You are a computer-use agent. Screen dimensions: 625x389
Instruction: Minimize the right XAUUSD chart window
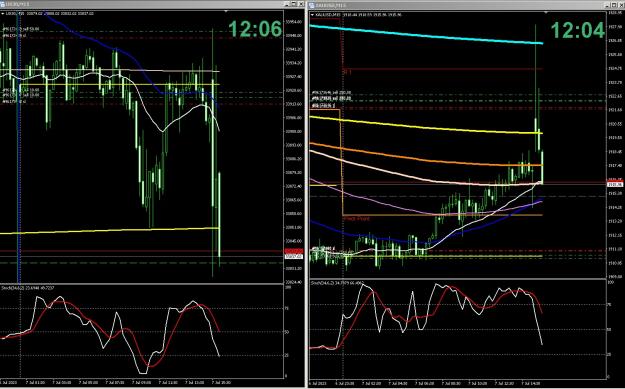[x=607, y=5]
